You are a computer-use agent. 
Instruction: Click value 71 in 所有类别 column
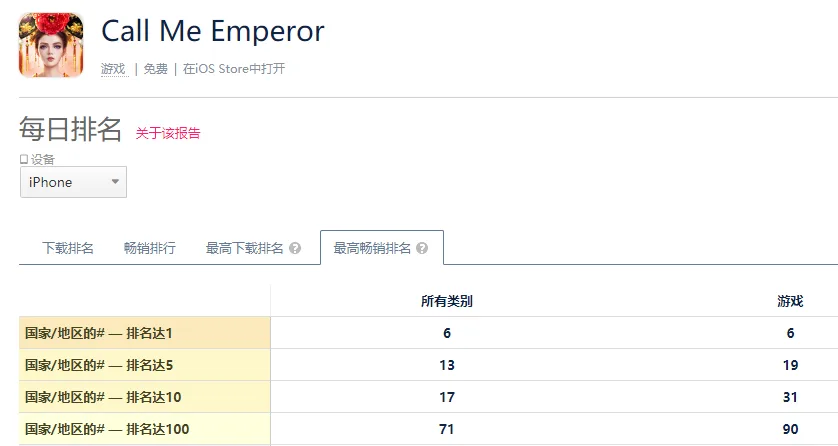(x=446, y=429)
